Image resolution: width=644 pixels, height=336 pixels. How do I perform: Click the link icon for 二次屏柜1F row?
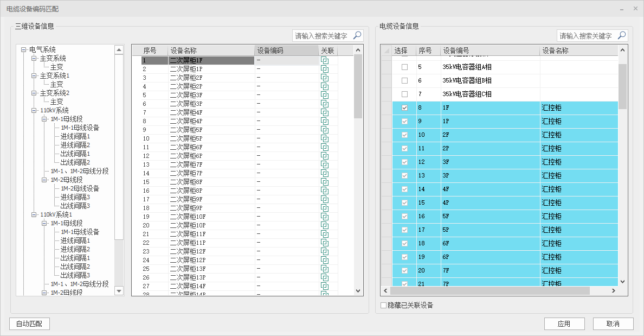point(325,60)
